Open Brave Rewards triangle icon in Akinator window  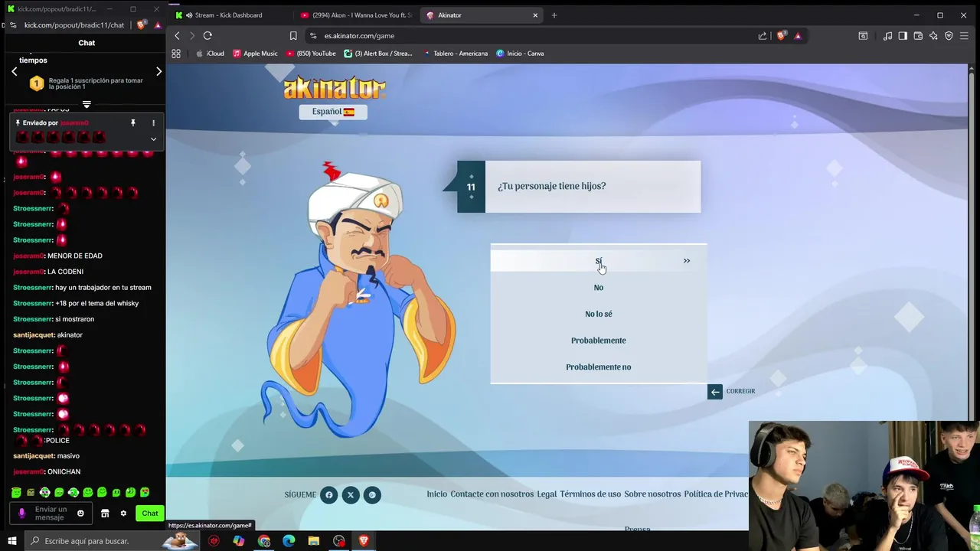coord(798,36)
